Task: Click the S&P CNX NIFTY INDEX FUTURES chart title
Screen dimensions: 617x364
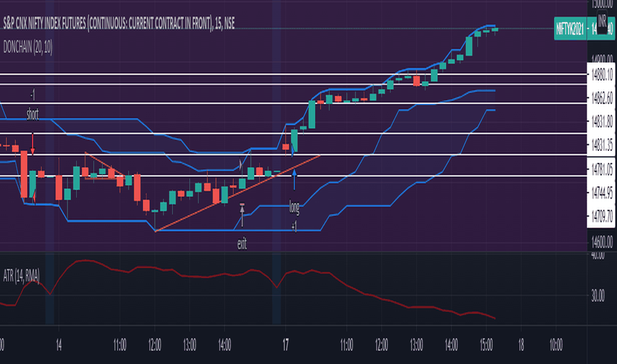Action: coord(119,24)
